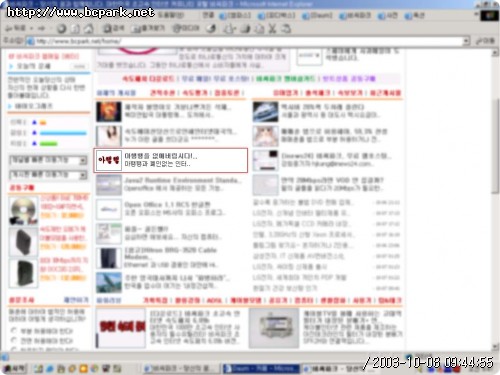500x375 pixels.
Task: Click the airplane image article thumbnail
Action: coord(109,283)
